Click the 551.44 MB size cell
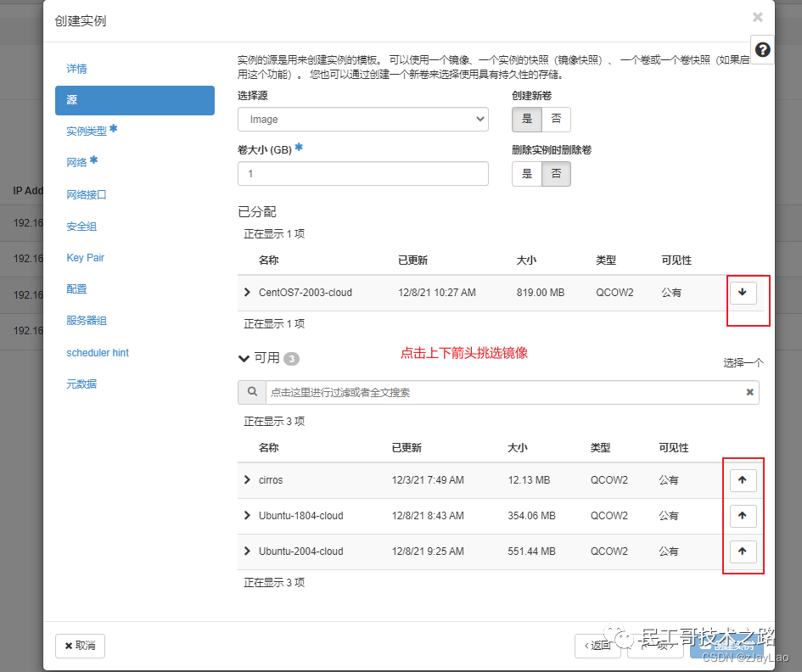 pyautogui.click(x=531, y=552)
